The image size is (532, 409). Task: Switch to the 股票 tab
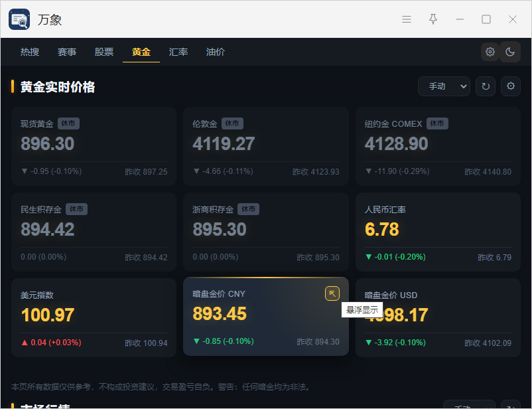pyautogui.click(x=104, y=52)
